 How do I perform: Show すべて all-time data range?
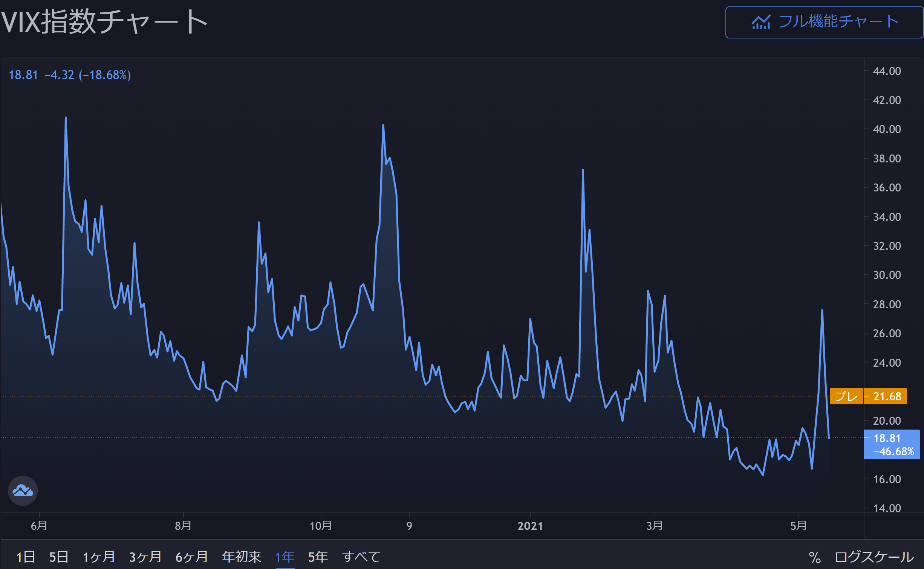tap(361, 557)
